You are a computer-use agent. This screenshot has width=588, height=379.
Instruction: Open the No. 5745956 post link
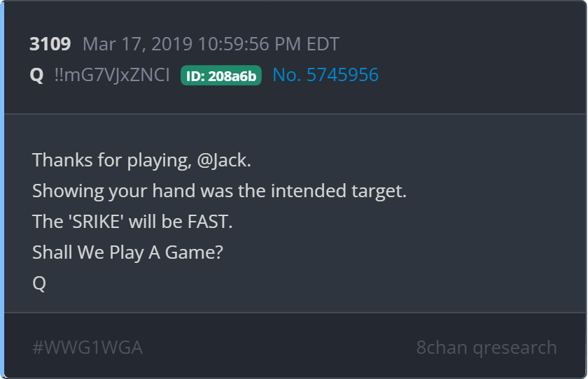(325, 75)
